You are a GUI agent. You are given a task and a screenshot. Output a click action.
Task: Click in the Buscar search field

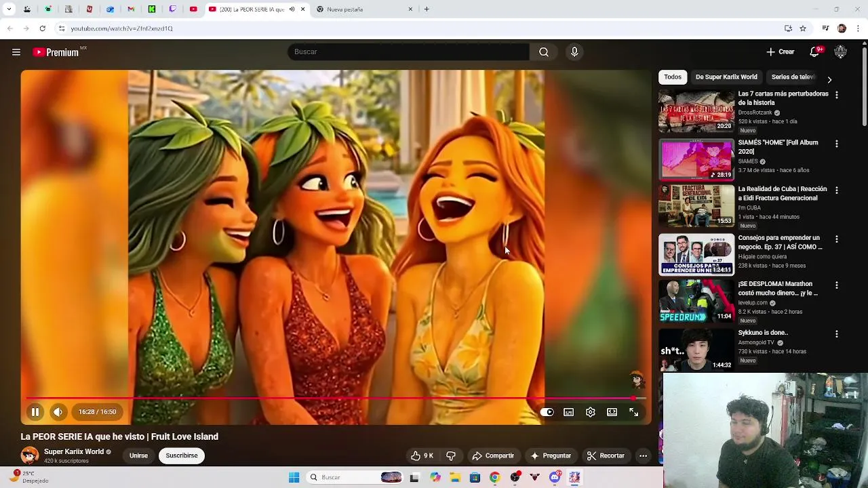pyautogui.click(x=408, y=52)
